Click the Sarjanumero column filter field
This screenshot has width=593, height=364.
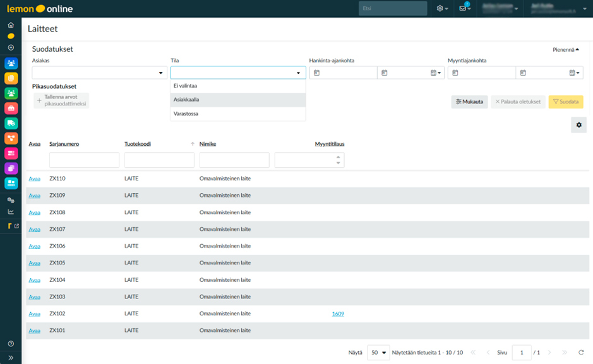point(84,160)
